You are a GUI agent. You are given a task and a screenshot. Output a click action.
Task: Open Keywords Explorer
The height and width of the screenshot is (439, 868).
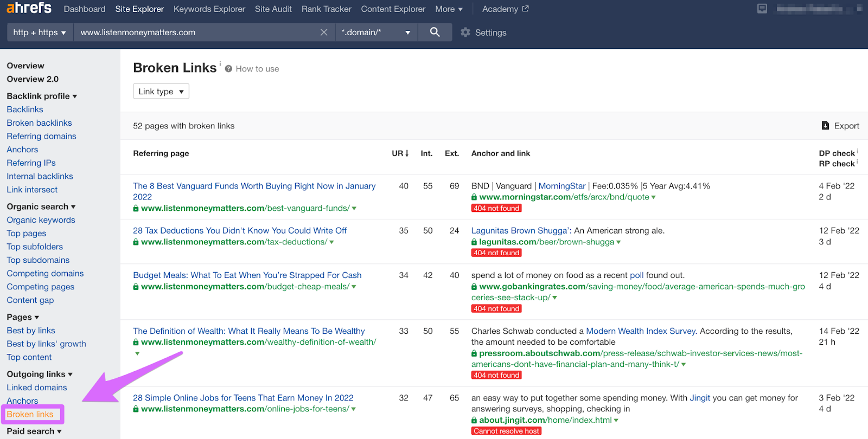(x=209, y=9)
